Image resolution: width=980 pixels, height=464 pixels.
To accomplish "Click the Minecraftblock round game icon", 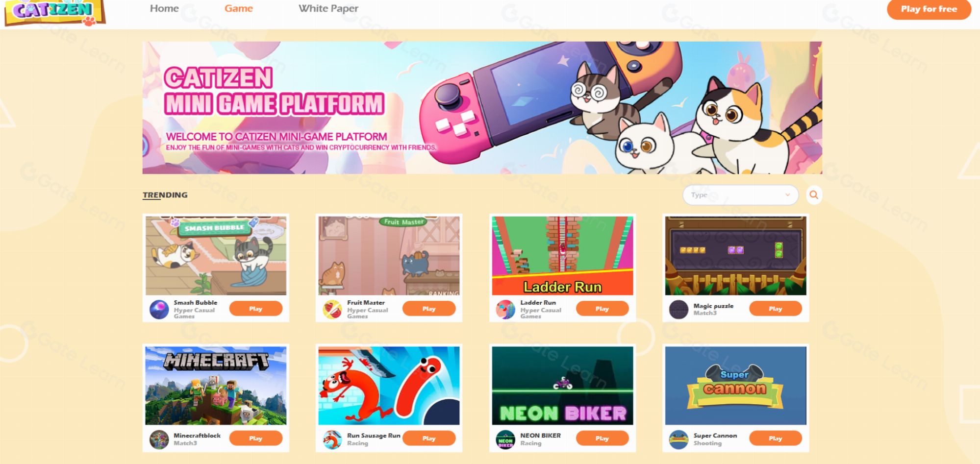I will pos(159,440).
